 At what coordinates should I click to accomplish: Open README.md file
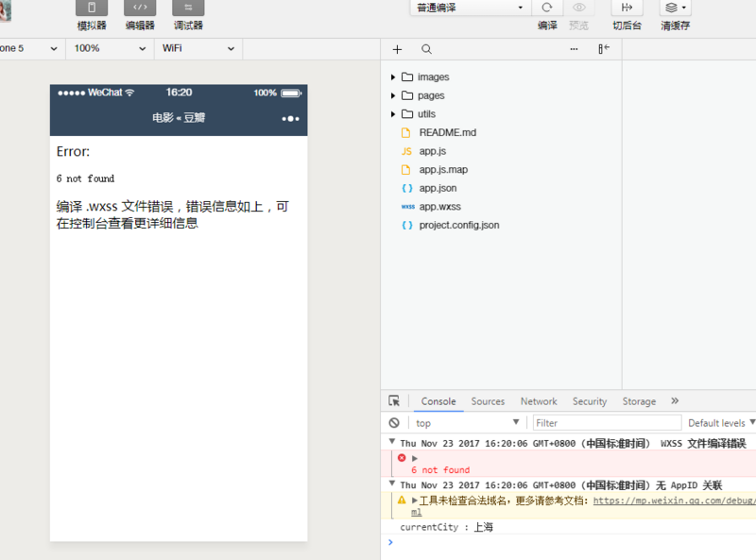coord(447,132)
